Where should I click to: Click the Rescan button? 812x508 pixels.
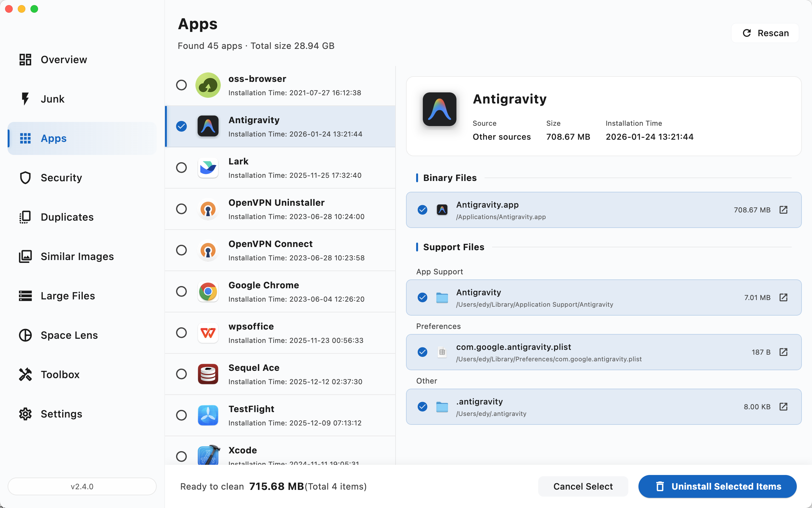point(765,33)
